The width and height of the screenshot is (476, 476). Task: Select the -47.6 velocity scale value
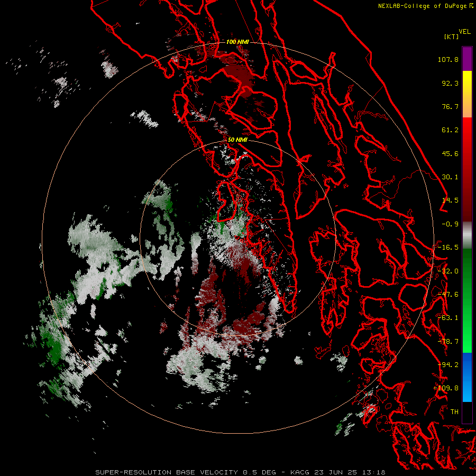pos(448,295)
